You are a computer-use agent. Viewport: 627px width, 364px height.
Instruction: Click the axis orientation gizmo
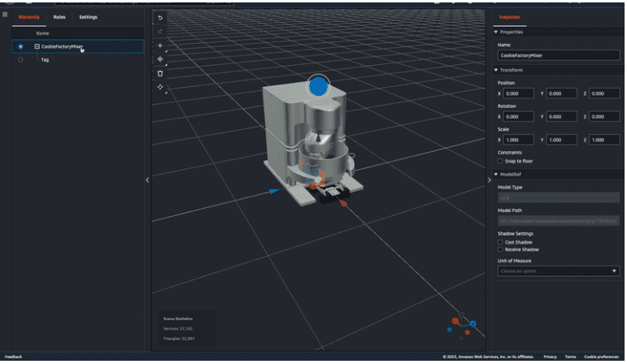point(461,326)
